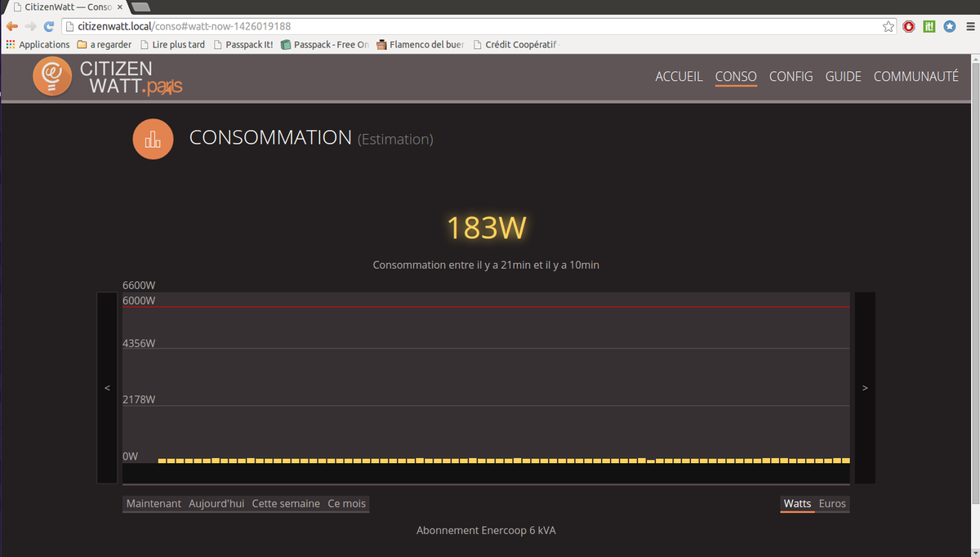
Task: Open the 'a regarder' bookmark folder
Action: pyautogui.click(x=105, y=44)
